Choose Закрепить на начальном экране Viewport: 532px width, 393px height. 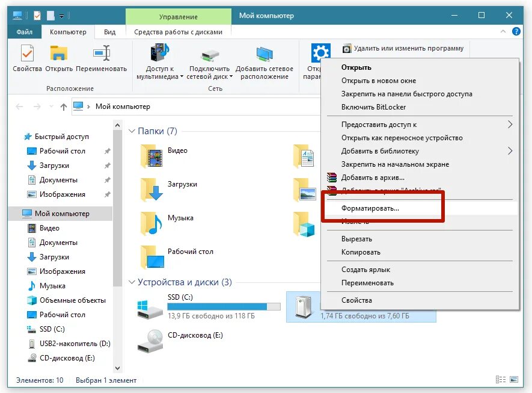click(x=420, y=164)
